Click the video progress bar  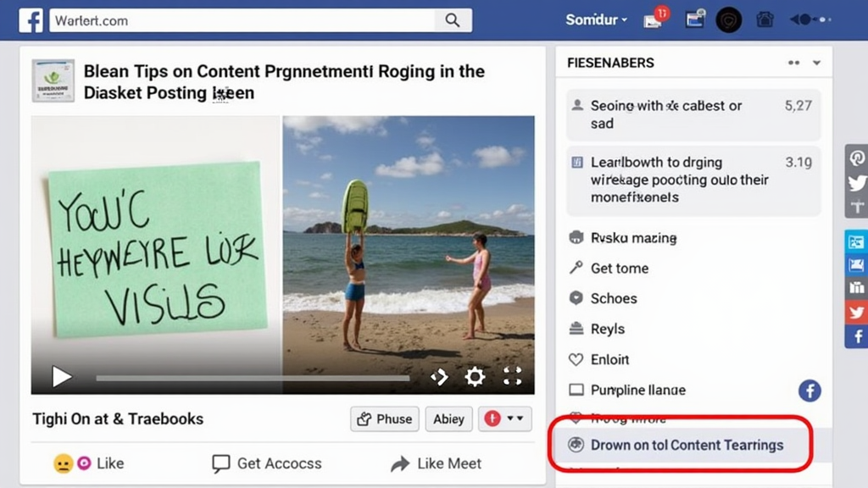(x=253, y=379)
